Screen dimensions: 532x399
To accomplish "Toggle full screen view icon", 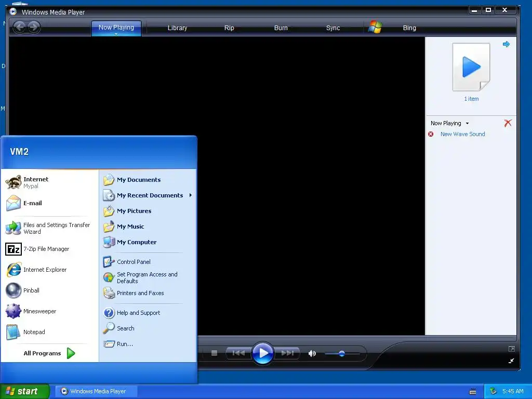I will (x=512, y=349).
